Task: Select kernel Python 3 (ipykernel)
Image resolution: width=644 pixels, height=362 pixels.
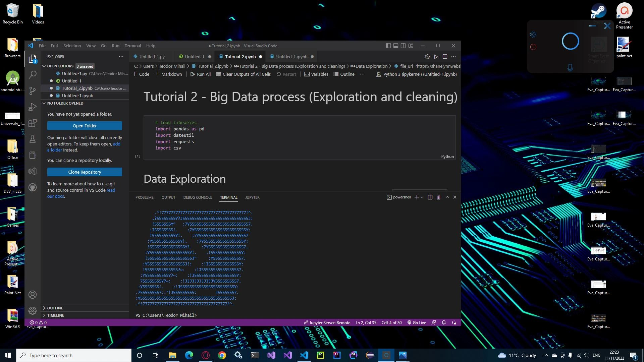Action: point(416,74)
